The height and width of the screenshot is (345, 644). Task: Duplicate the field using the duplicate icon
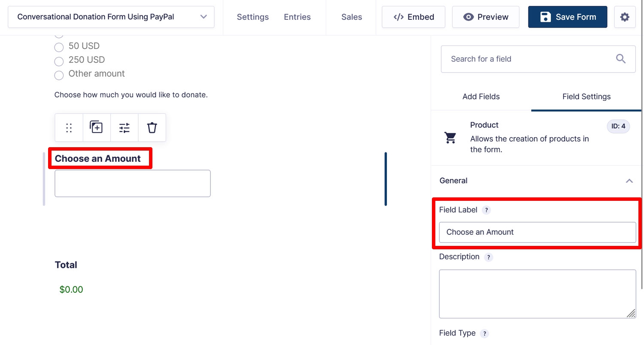point(96,127)
